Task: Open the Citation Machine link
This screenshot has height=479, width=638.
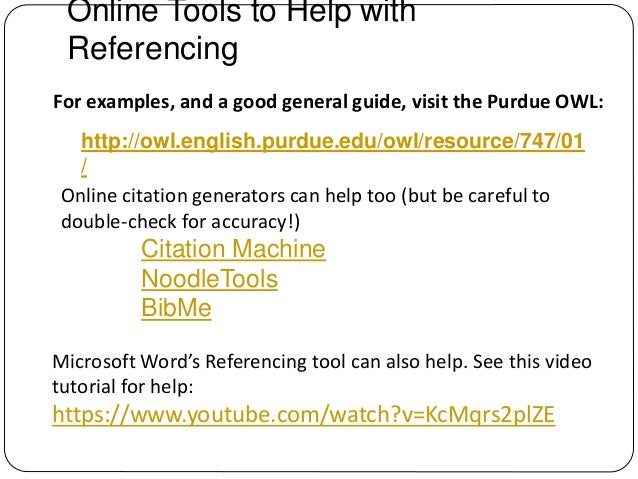Action: pyautogui.click(x=234, y=249)
